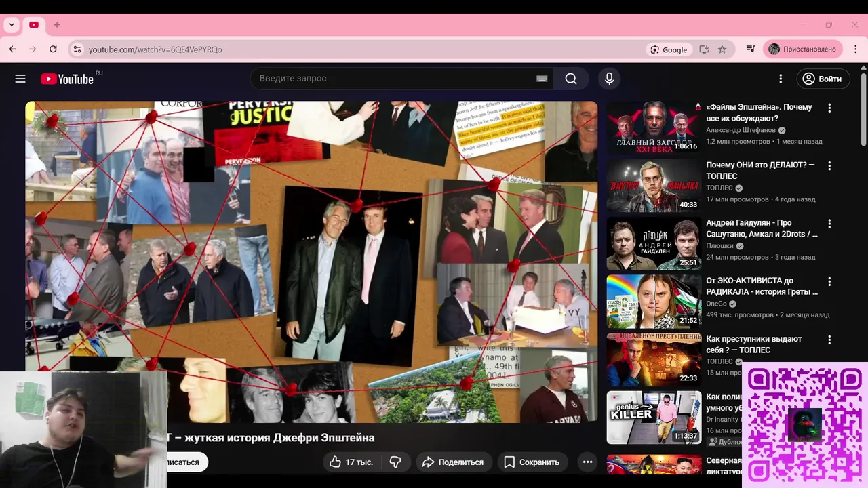Save the video with Сохранить
Image resolution: width=868 pixels, height=488 pixels.
[532, 462]
